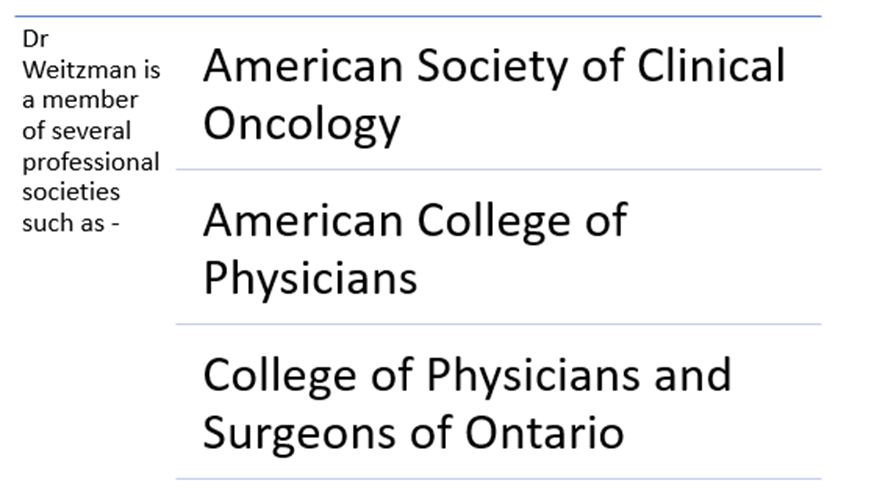Click the word 'Ontario' in the third item

pos(544,433)
